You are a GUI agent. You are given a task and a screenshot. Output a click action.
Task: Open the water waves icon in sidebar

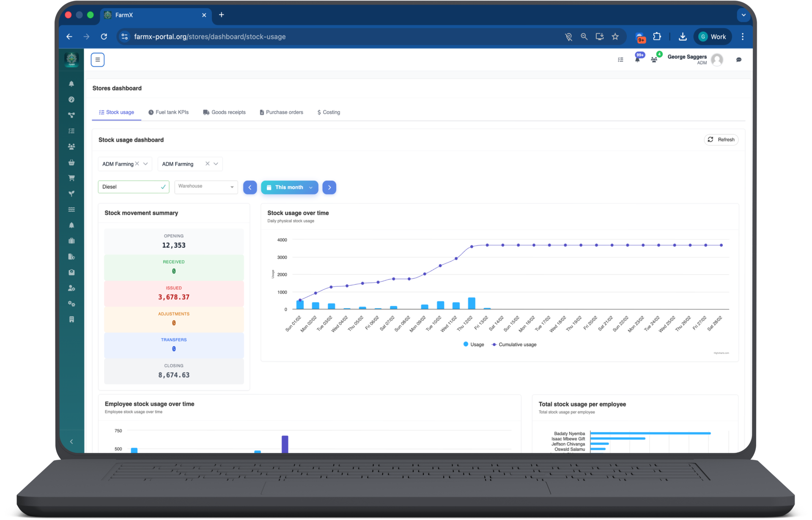pyautogui.click(x=71, y=209)
